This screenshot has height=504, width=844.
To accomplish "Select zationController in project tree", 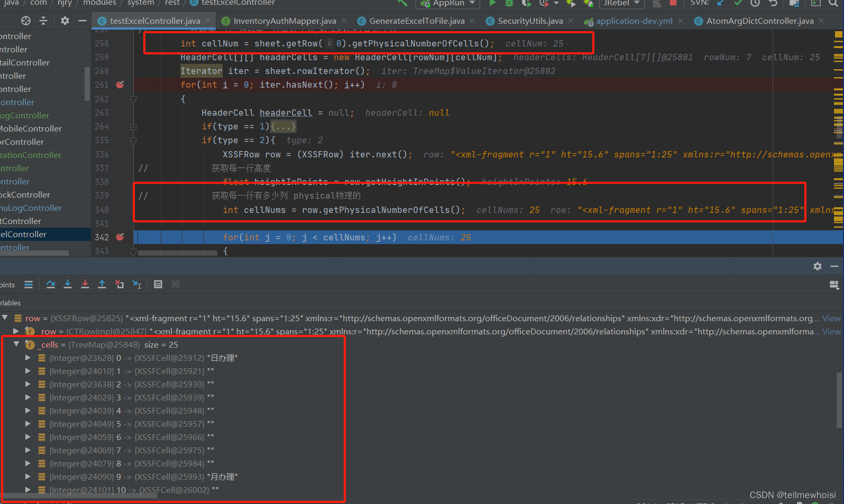I will click(31, 155).
